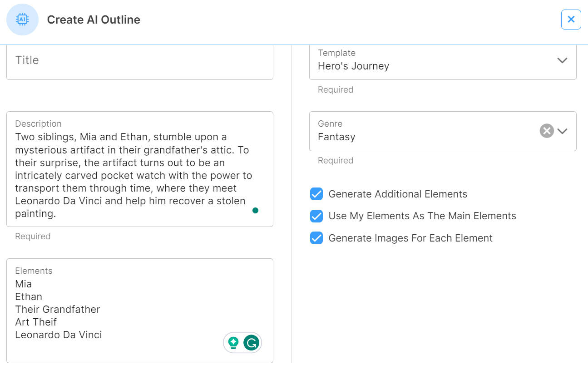Click the Create AI Outline heading
The image size is (588, 375).
click(94, 20)
